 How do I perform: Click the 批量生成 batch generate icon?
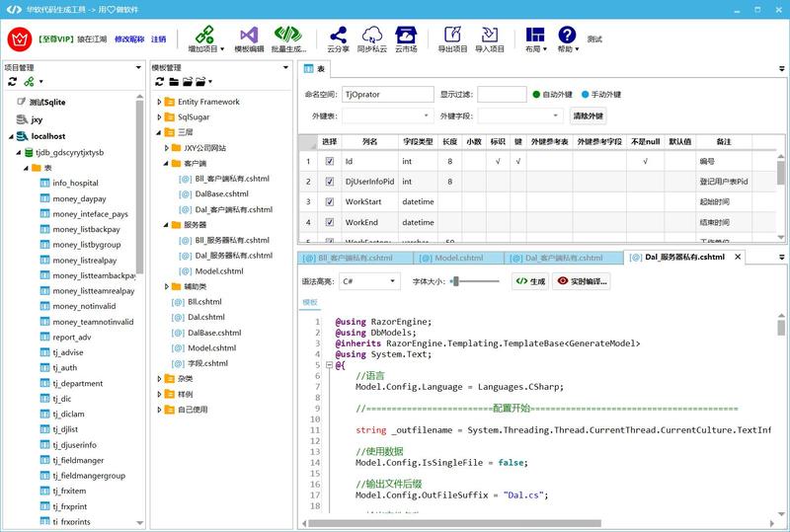[x=288, y=35]
